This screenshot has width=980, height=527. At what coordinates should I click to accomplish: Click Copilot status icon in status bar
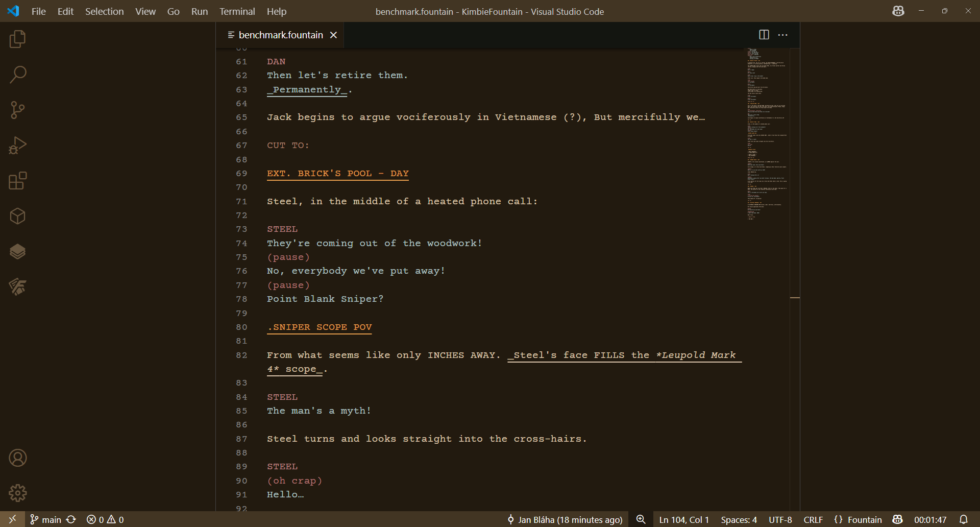pos(898,519)
